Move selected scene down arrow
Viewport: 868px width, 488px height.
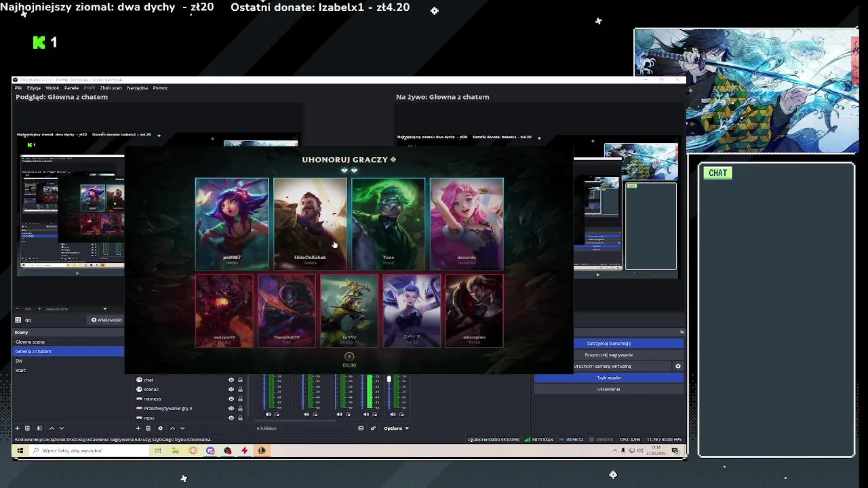point(61,428)
